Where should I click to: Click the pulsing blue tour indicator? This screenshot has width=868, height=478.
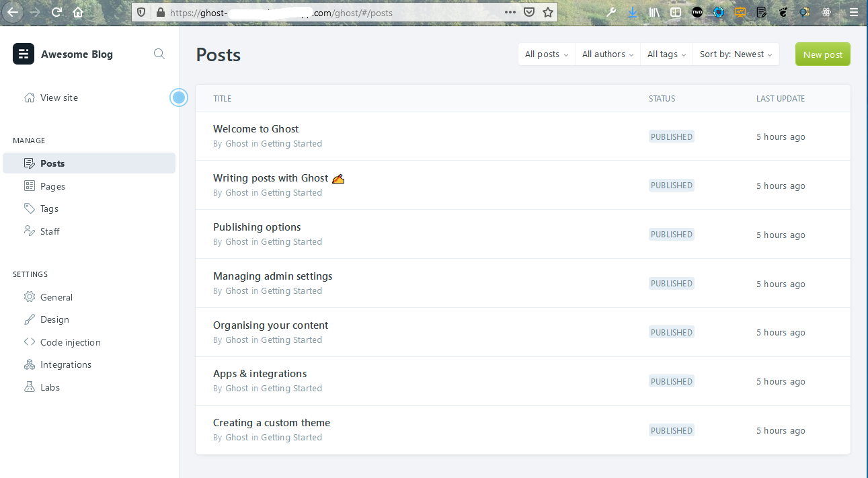(x=179, y=98)
